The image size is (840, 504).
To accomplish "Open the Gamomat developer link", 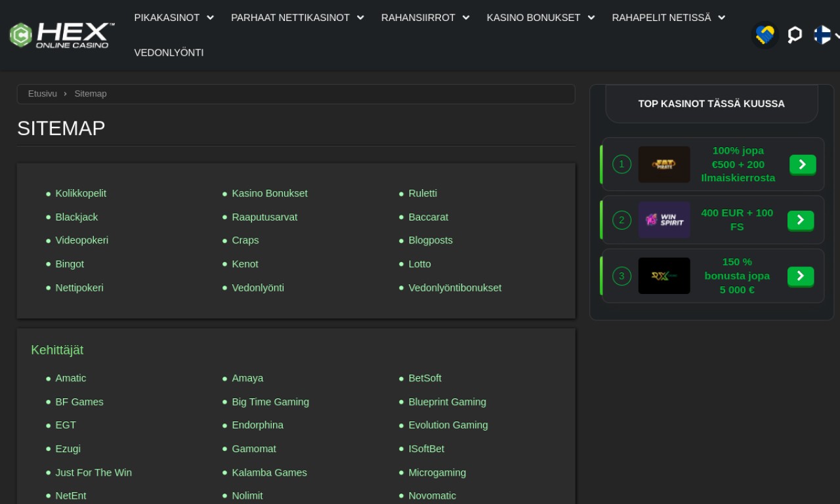I will [254, 449].
